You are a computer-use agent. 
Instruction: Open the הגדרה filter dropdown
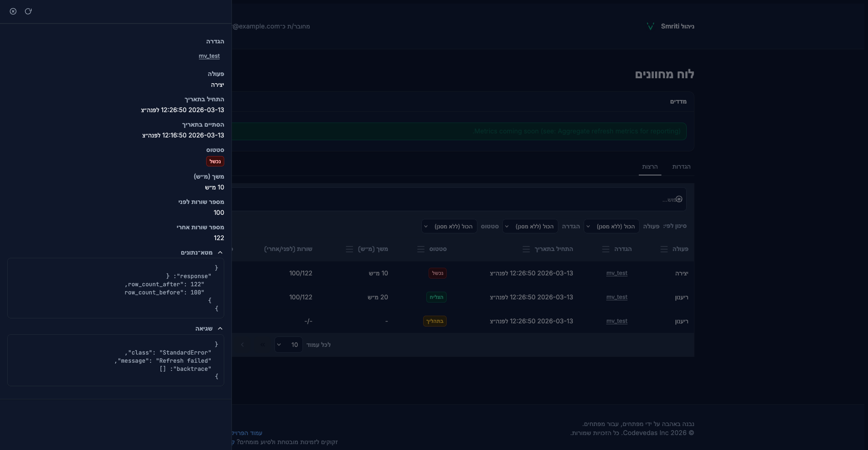(x=530, y=226)
